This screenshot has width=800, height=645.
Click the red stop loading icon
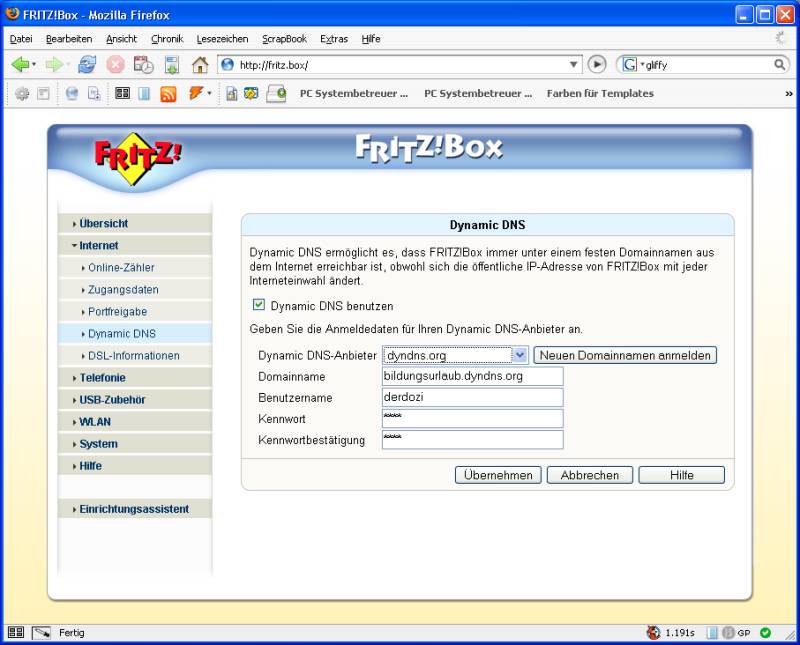tap(115, 65)
